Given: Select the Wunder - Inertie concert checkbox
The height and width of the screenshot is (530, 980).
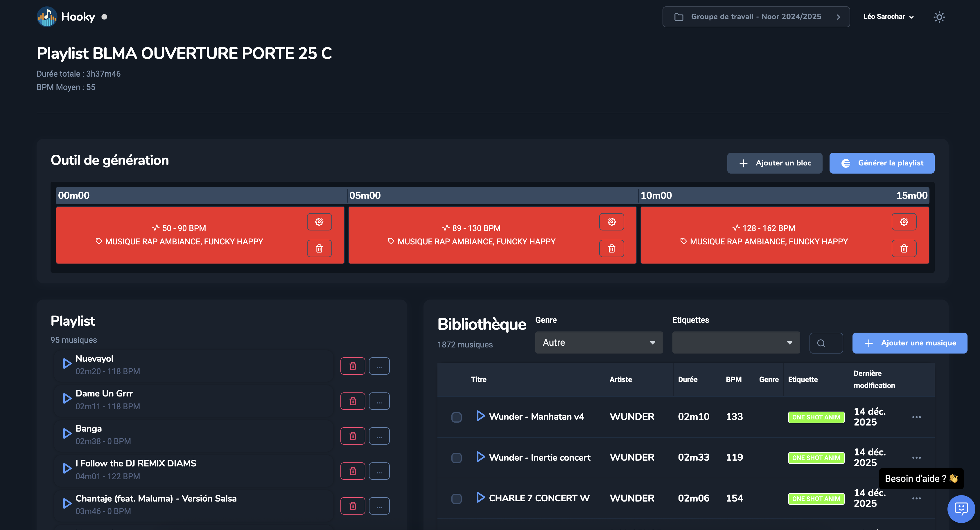Looking at the screenshot, I should tap(456, 458).
